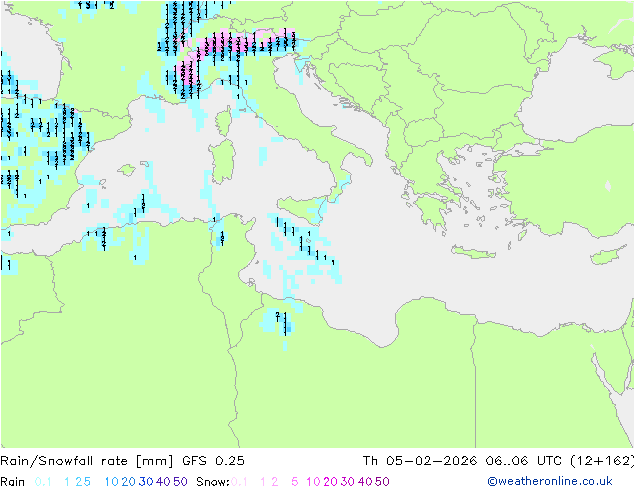634x490 pixels.
Task: Pick the Rain legend value 40
Action: pos(163,482)
